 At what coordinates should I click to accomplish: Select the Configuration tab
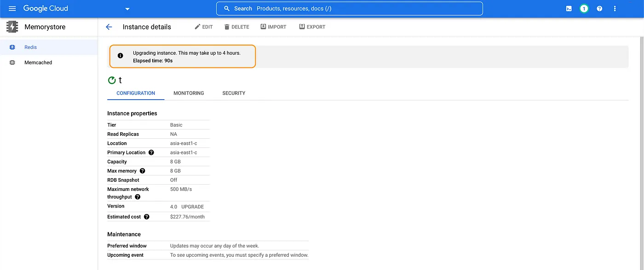pyautogui.click(x=136, y=93)
